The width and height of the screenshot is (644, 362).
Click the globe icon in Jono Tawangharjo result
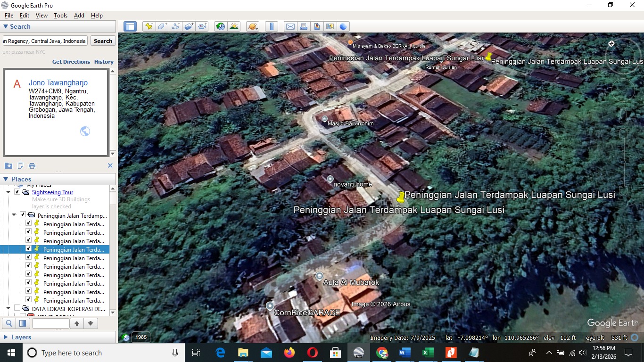(x=85, y=131)
